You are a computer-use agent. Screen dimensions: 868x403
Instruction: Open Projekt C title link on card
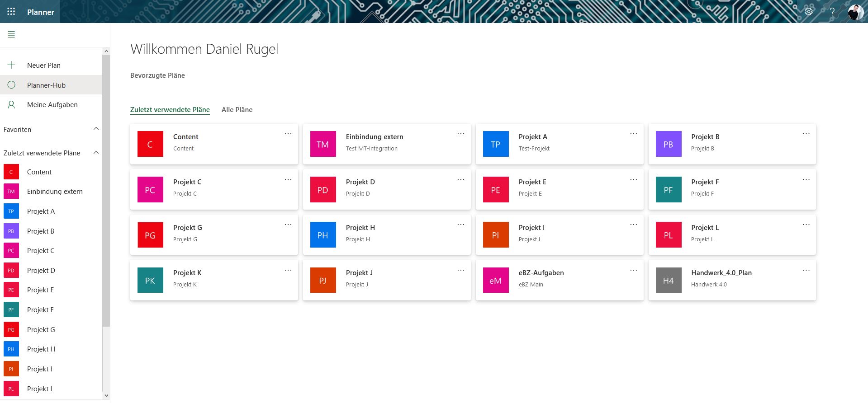point(187,182)
